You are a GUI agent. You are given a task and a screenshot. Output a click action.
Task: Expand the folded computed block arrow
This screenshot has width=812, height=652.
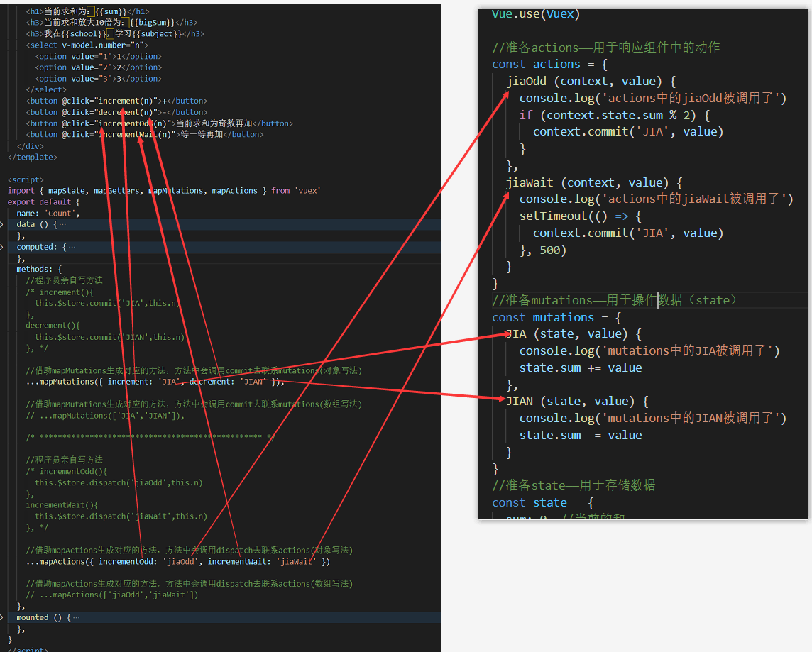click(x=1, y=248)
